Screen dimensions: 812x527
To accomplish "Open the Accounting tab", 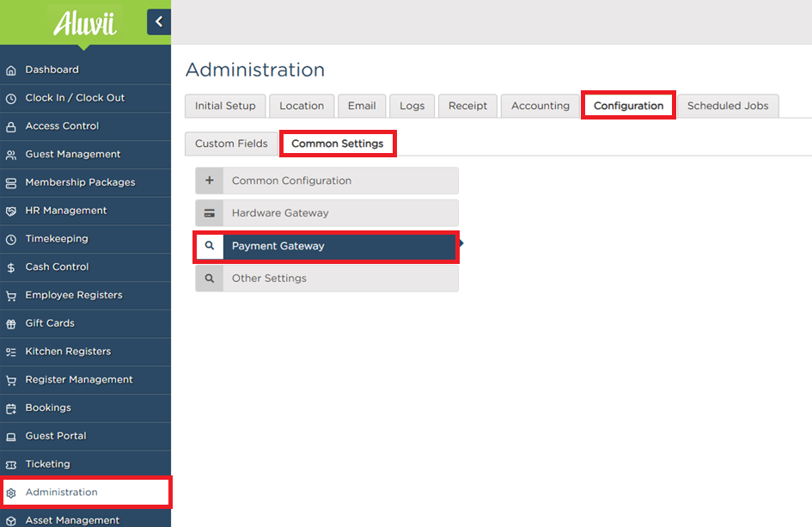I will click(540, 106).
